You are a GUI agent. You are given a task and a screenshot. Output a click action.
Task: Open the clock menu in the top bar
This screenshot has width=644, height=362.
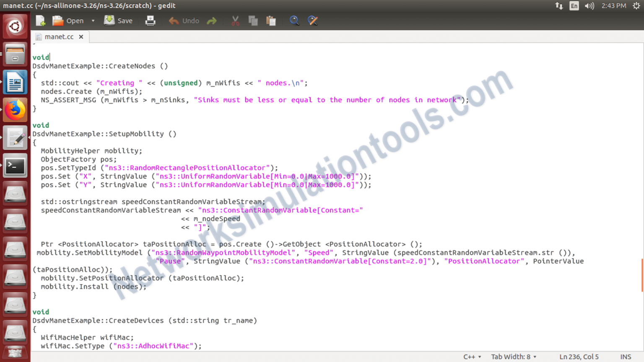(x=613, y=6)
